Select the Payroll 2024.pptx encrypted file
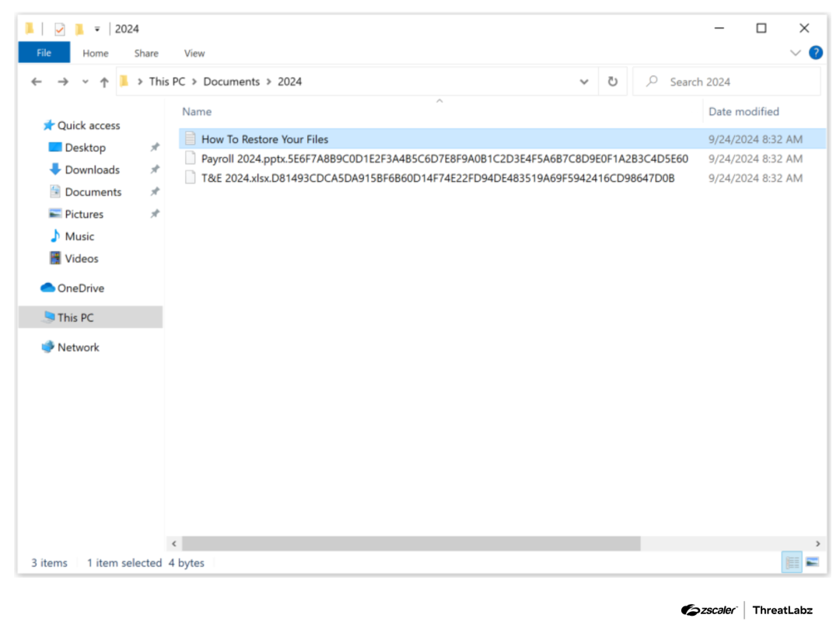Screen dimensions: 840x632 tap(444, 159)
